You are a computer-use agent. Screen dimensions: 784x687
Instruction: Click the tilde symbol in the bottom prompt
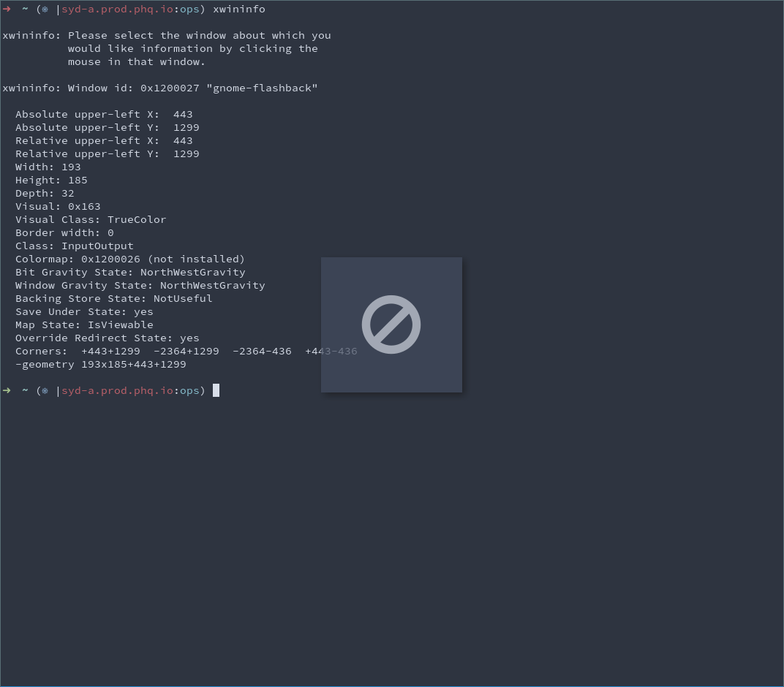25,390
